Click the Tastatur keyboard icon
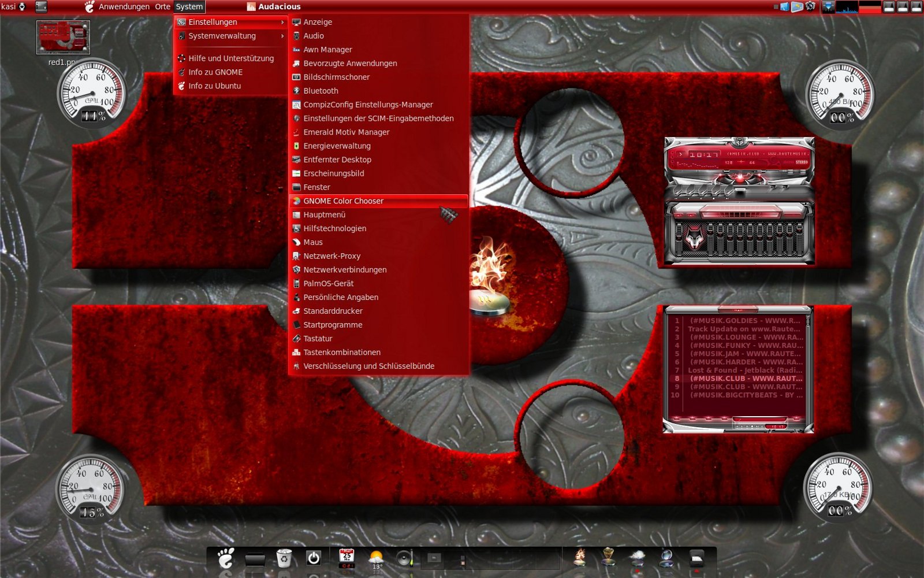Screen dimensions: 924x578 coord(296,339)
